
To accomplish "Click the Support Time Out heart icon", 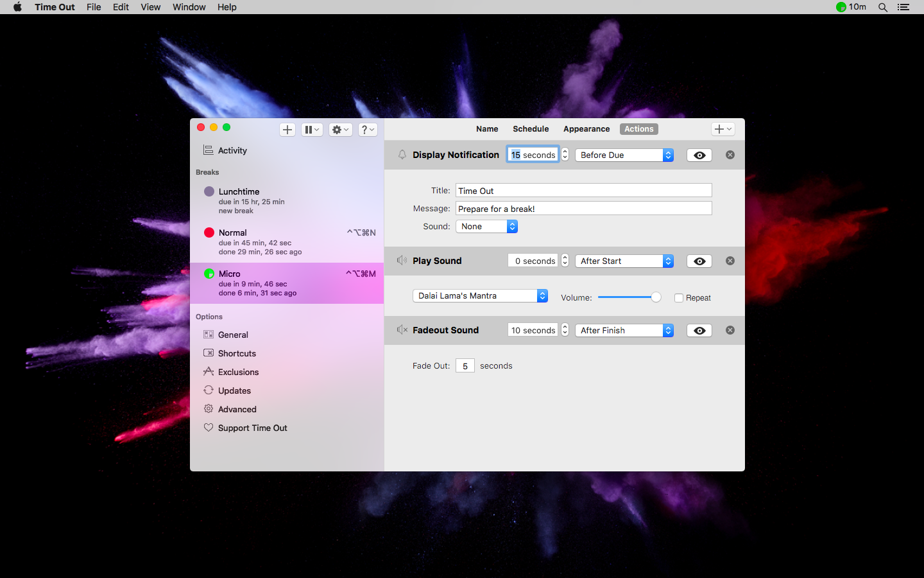I will click(209, 427).
